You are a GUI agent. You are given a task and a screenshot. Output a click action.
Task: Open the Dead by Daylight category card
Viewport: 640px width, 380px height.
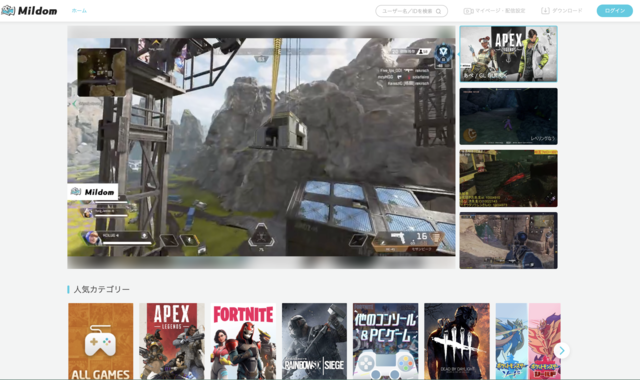[x=457, y=341]
